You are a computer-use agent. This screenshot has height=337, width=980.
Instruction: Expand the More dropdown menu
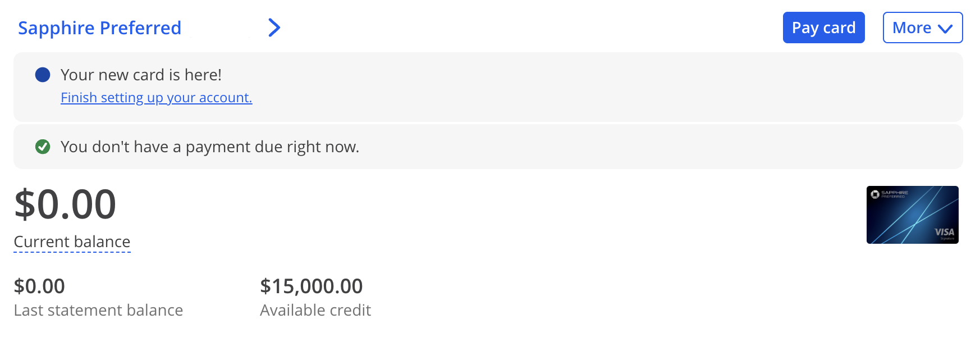(923, 28)
